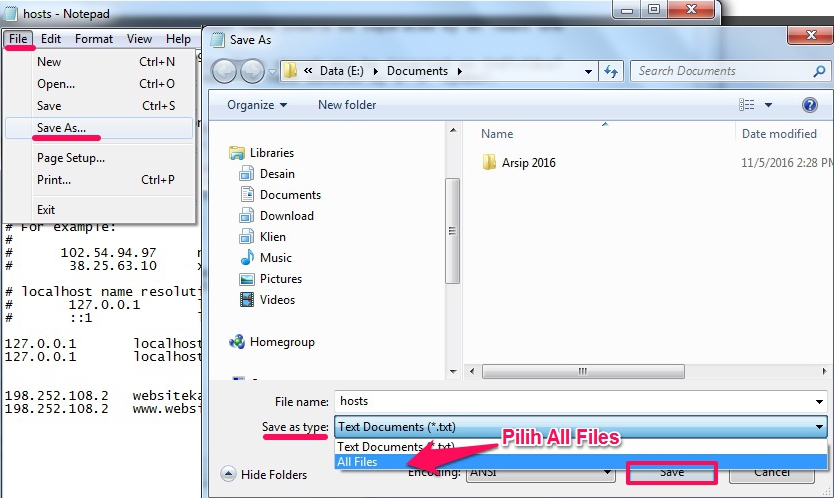Click the refresh icon beside address bar
The width and height of the screenshot is (834, 498).
tap(612, 71)
